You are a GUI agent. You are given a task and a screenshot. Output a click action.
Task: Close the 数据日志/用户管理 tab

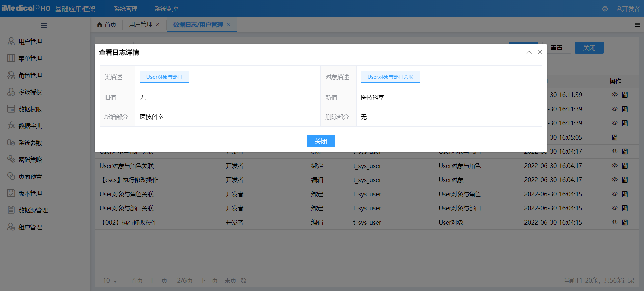pyautogui.click(x=228, y=24)
